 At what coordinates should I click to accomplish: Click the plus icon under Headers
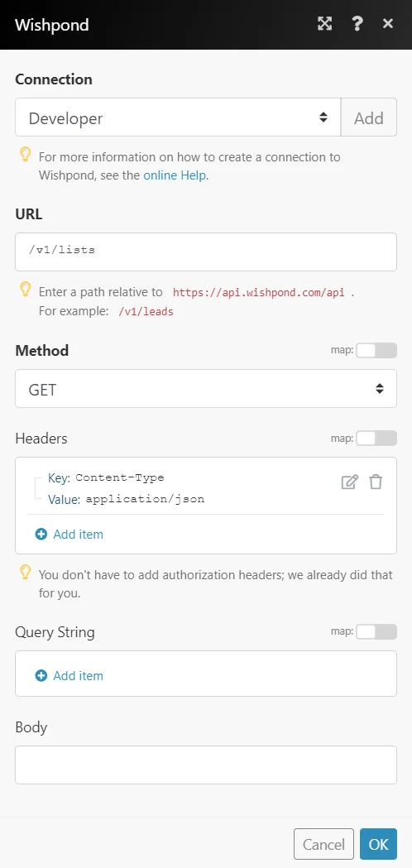click(x=41, y=535)
